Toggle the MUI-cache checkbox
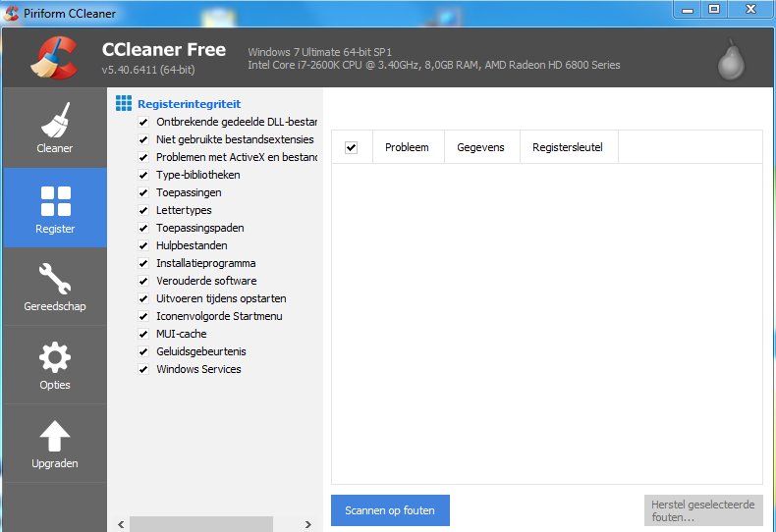This screenshot has height=532, width=776. coord(143,334)
